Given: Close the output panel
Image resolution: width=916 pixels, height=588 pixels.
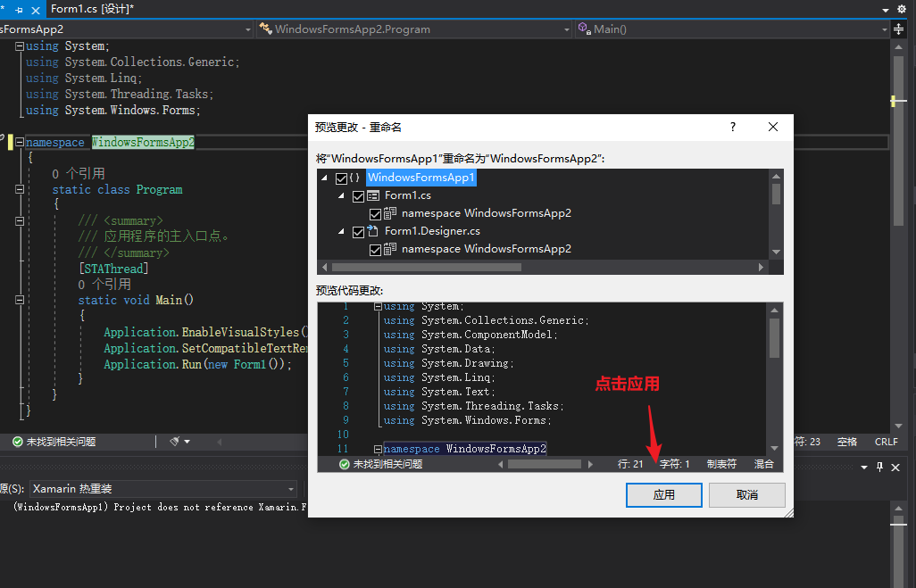Looking at the screenshot, I should 895,468.
